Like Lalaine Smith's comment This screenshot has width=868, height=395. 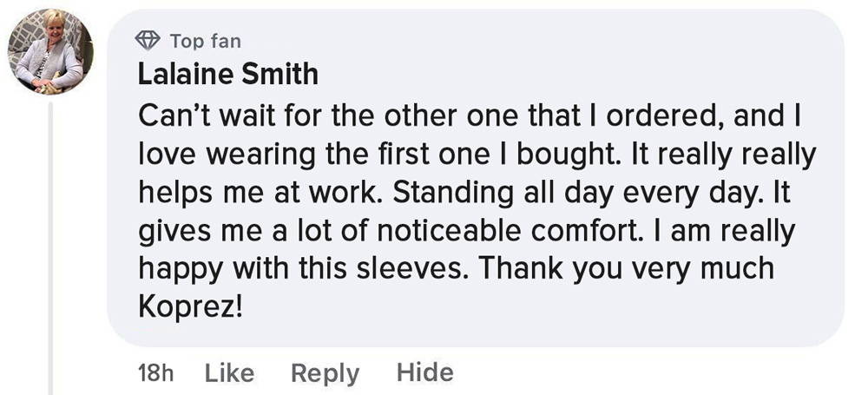tap(229, 372)
